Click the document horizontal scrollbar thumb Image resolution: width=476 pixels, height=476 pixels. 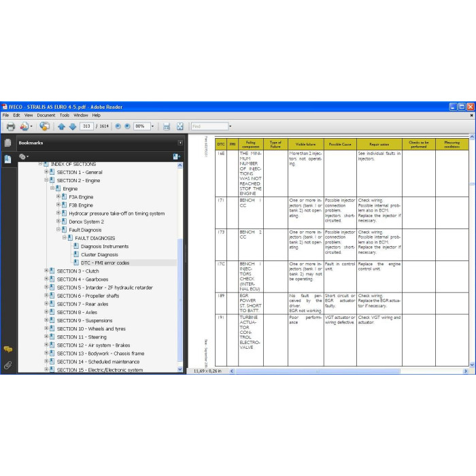(x=318, y=371)
